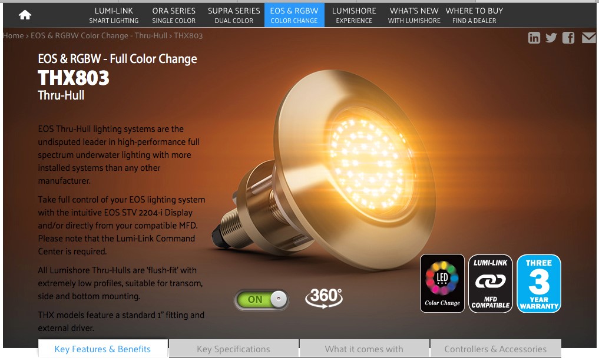The height and width of the screenshot is (364, 599).
Task: Email this page via envelope icon
Action: (x=588, y=38)
